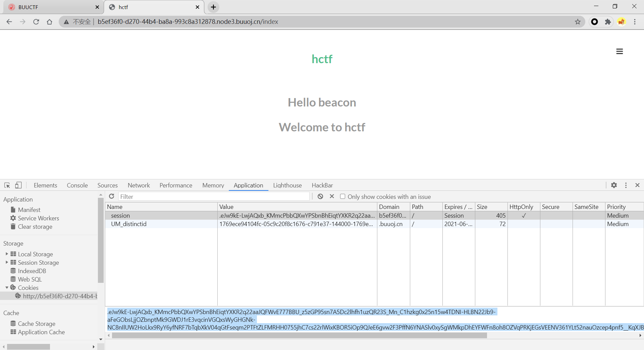
Task: Open the Network tab
Action: (139, 185)
